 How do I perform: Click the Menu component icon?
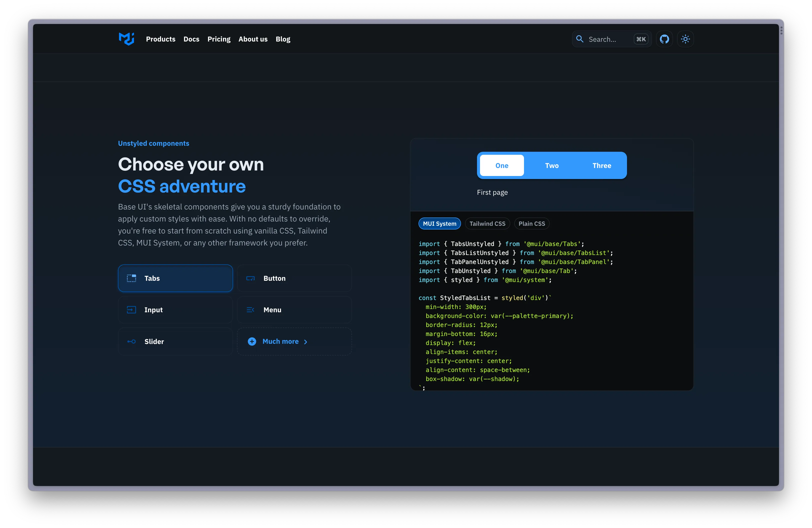point(250,310)
